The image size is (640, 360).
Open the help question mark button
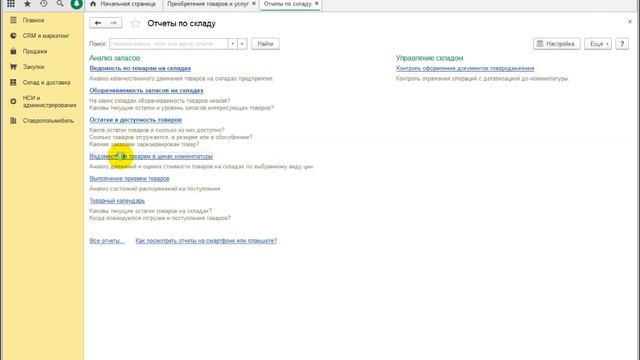pyautogui.click(x=622, y=44)
